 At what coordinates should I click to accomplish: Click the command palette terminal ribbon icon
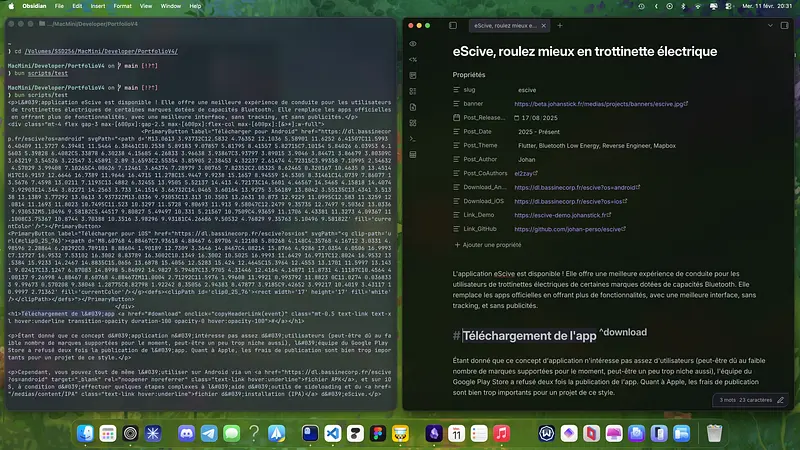click(413, 137)
